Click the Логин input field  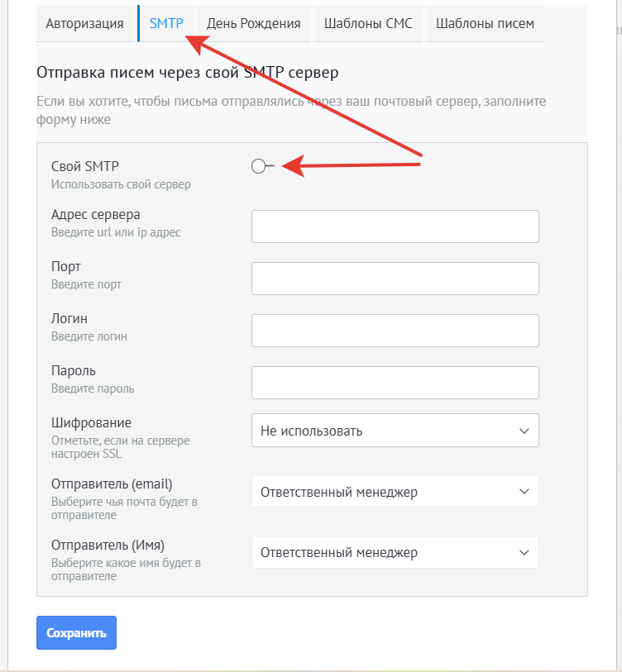395,331
